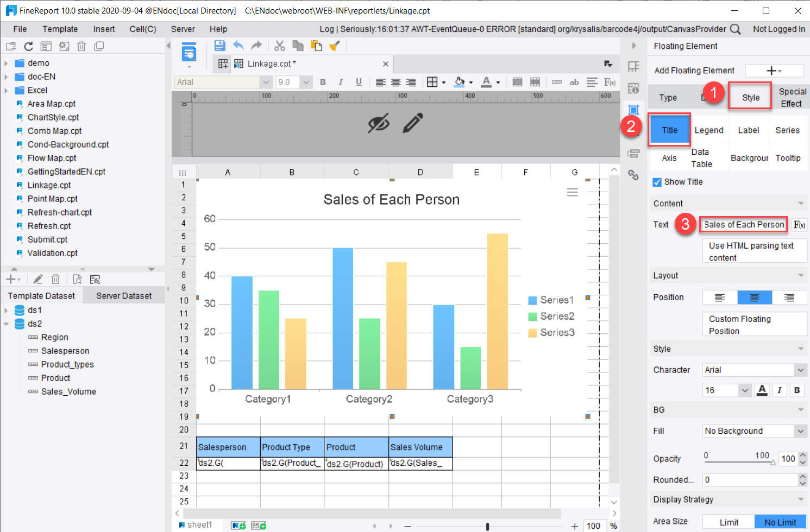Click the search magnifier icon in the log bar
This screenshot has width=810, height=532.
pyautogui.click(x=735, y=29)
